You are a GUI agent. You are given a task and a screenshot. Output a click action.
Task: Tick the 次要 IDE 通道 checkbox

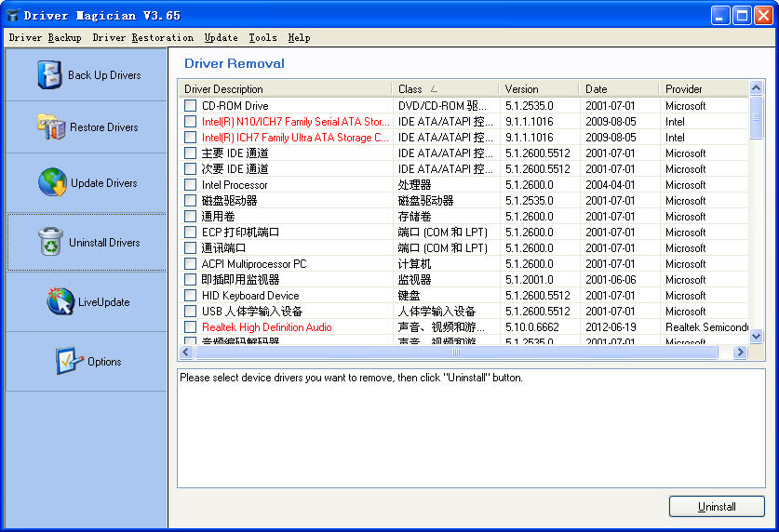click(190, 168)
